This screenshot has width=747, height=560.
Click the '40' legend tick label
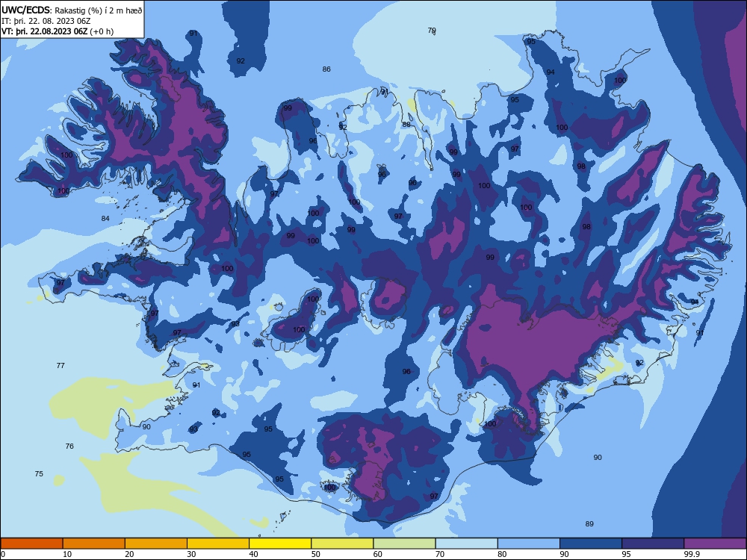(x=253, y=554)
